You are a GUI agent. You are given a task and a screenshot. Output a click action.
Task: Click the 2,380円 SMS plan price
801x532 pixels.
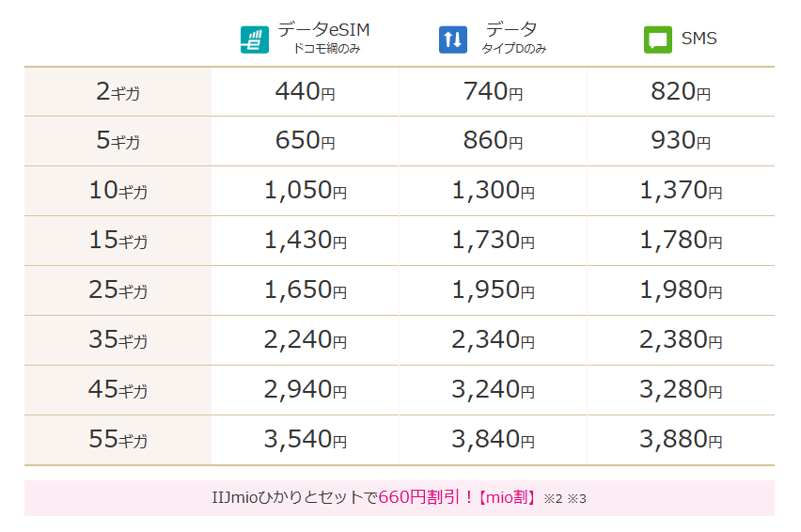coord(681,340)
